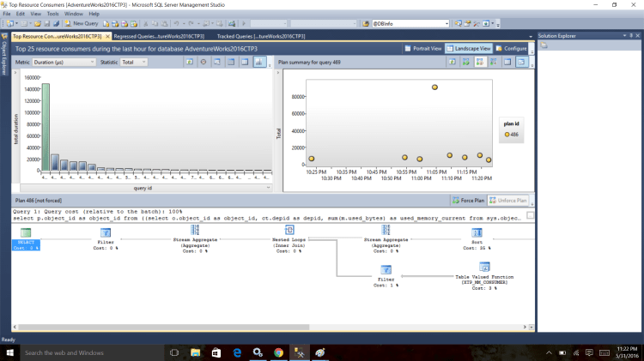Open Chrome from the Windows taskbar
644x361 pixels.
278,352
